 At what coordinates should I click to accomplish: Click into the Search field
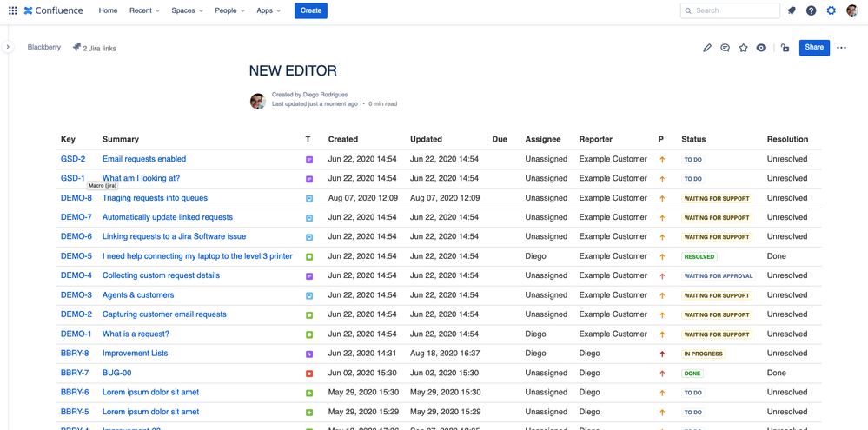click(x=734, y=10)
